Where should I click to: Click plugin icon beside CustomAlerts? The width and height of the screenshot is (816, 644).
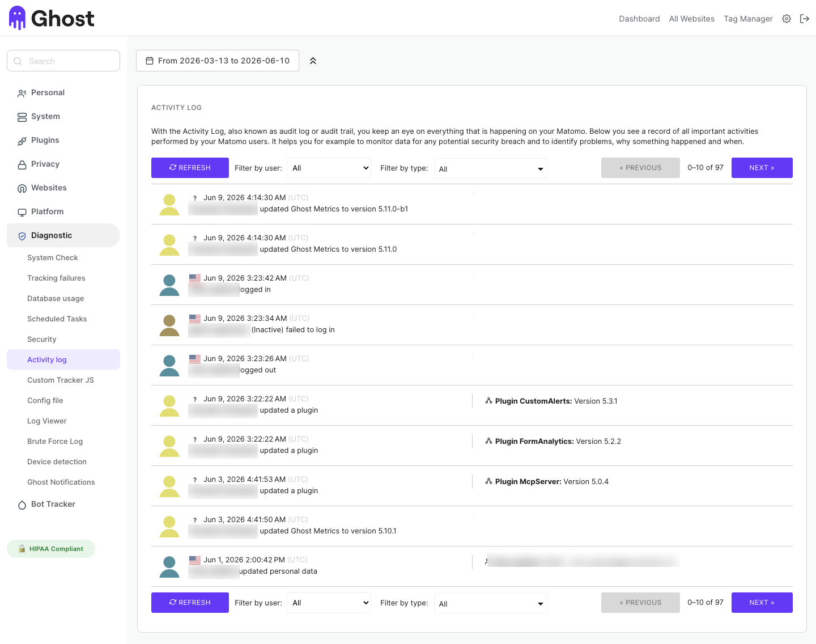click(488, 401)
